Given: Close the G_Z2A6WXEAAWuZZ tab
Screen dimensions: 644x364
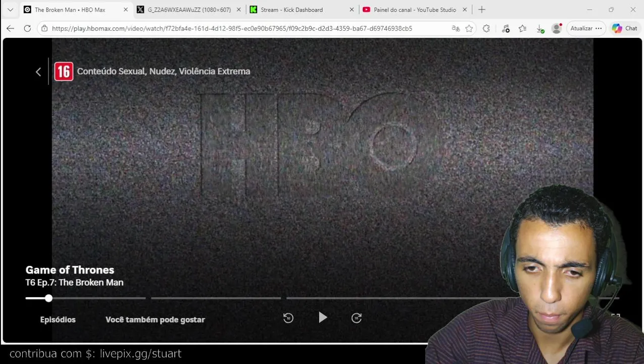Looking at the screenshot, I should (x=239, y=10).
